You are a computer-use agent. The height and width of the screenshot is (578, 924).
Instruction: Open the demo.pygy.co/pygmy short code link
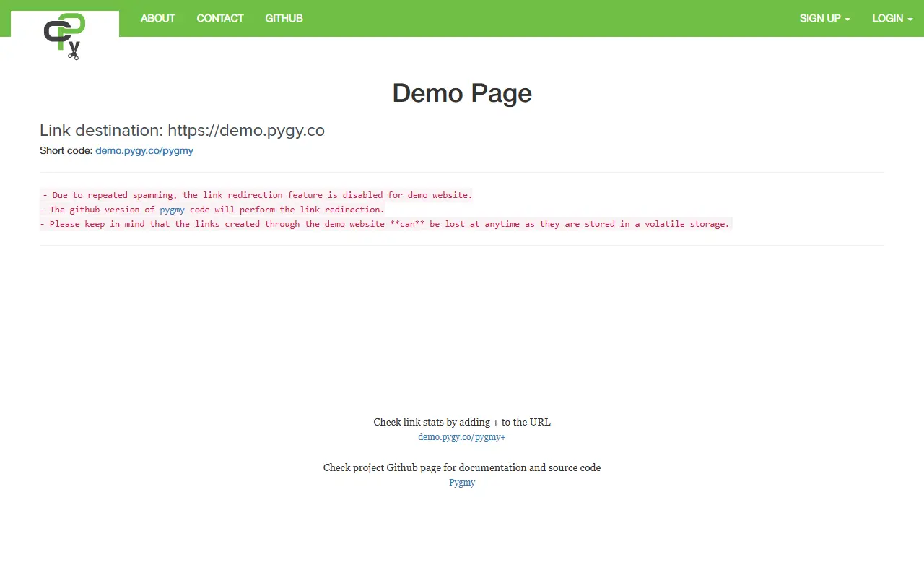coord(144,151)
